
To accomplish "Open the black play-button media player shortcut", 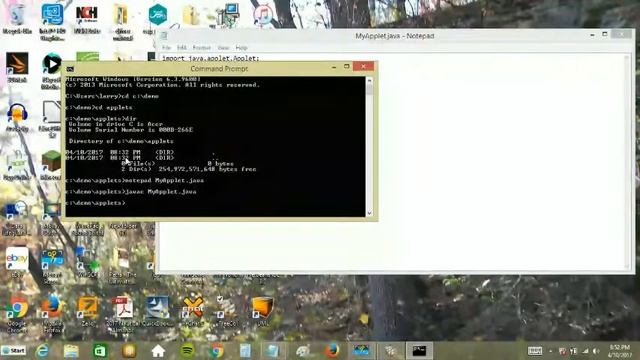I will (x=51, y=65).
